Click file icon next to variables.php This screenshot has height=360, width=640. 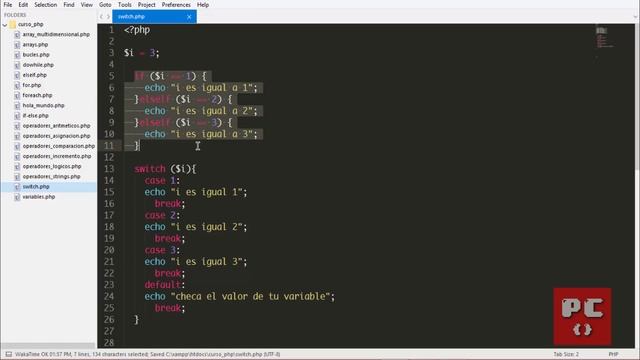tap(17, 197)
